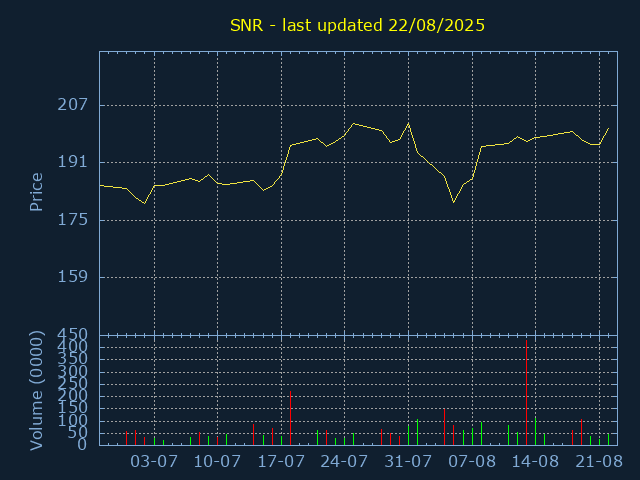Click the date label 03-07
The height and width of the screenshot is (480, 640).
pos(154,462)
